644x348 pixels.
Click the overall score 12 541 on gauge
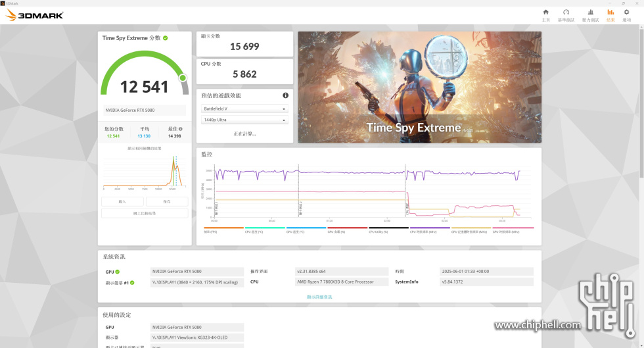[144, 87]
